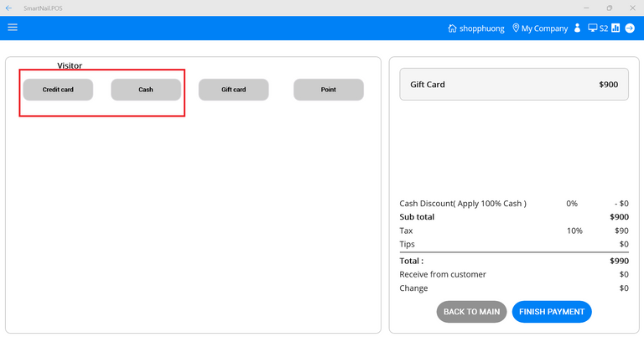This screenshot has width=644, height=337.
Task: Click the monitor station icon
Action: click(x=592, y=29)
